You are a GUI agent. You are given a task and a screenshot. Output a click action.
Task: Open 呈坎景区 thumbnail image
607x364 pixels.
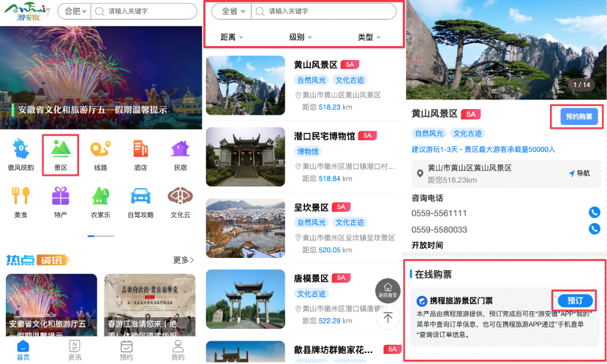246,228
